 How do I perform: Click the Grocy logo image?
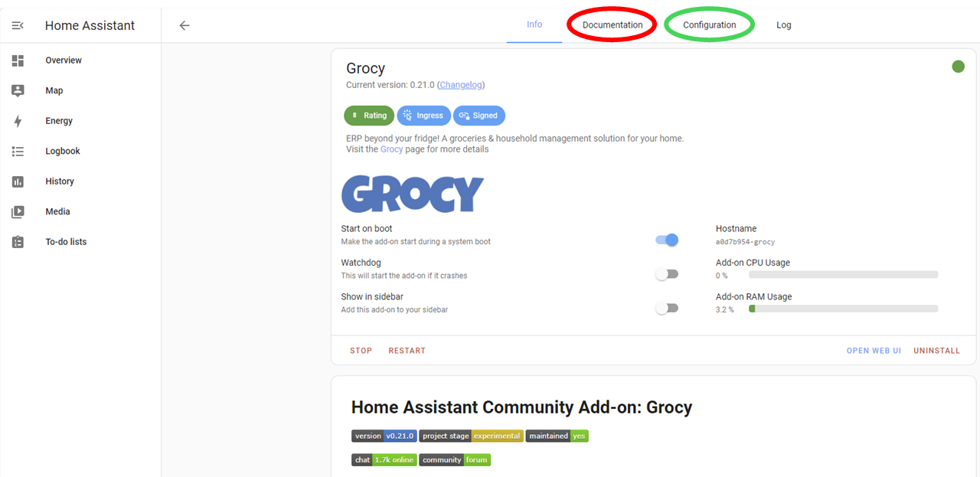413,194
